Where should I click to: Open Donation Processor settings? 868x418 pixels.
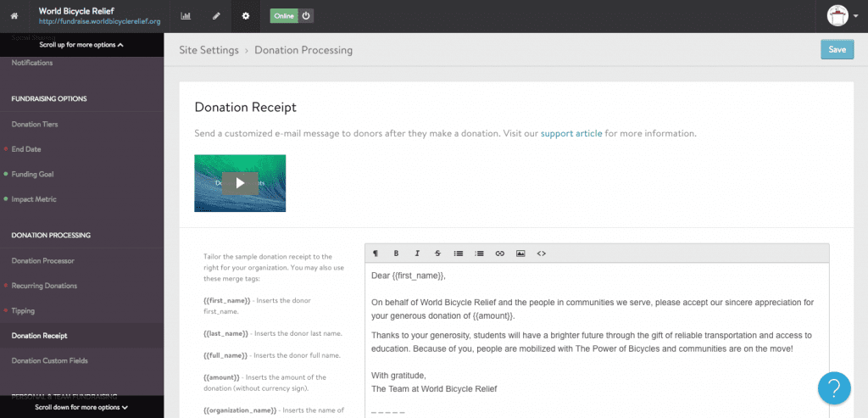point(42,260)
